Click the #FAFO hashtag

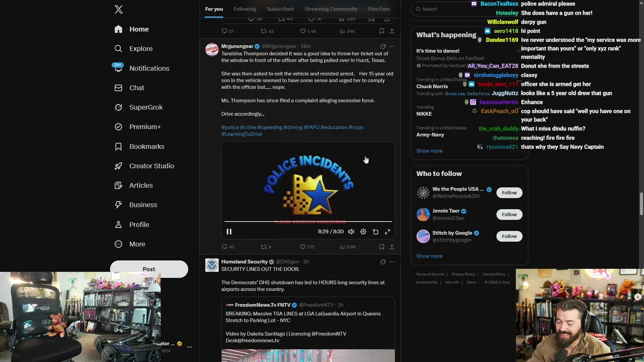pyautogui.click(x=311, y=127)
